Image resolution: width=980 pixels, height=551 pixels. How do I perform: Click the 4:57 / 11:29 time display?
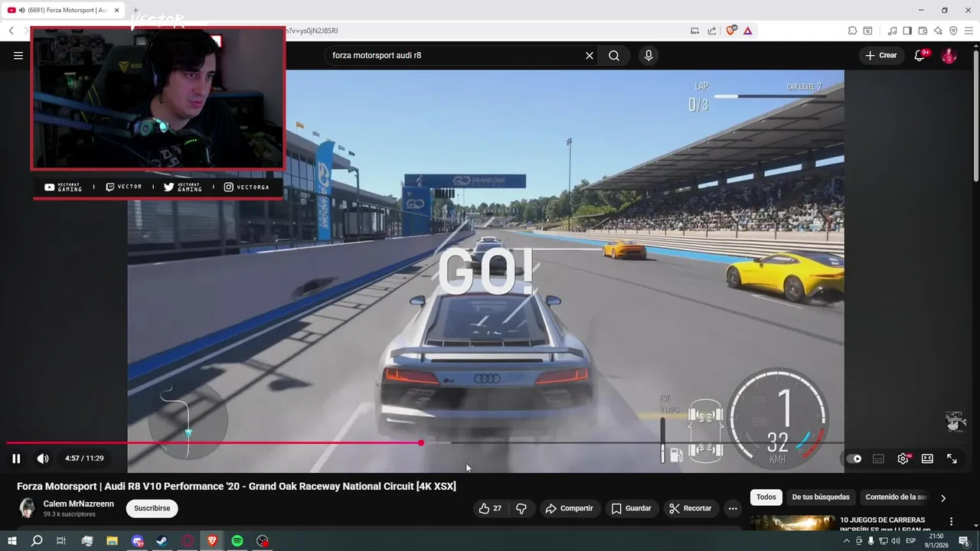point(84,458)
